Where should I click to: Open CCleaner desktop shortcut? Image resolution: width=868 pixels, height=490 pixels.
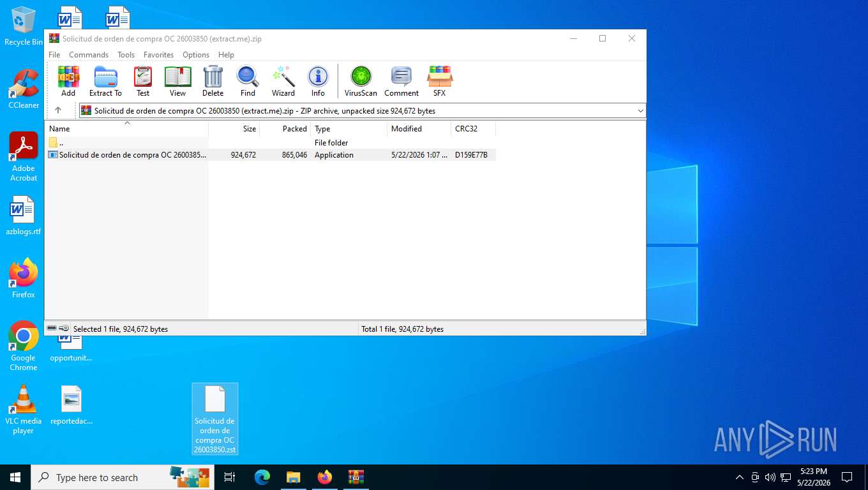[x=24, y=89]
